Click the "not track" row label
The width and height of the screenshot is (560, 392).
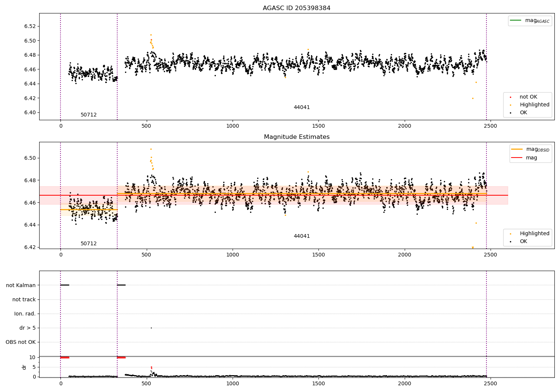[x=24, y=300]
